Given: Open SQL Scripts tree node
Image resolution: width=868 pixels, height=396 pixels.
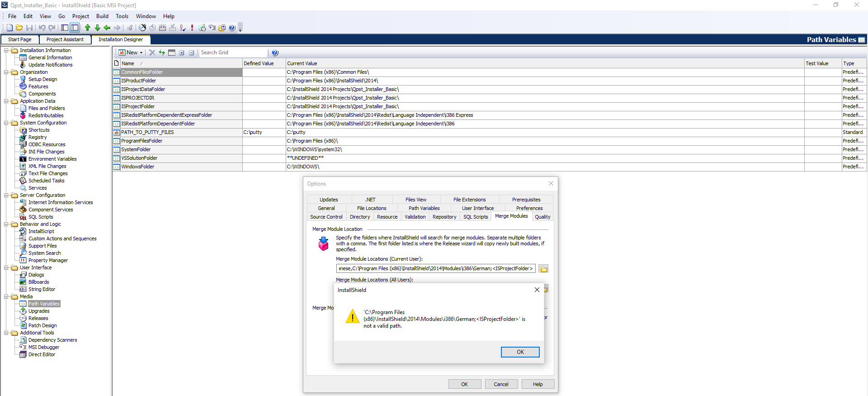Looking at the screenshot, I should click(41, 217).
